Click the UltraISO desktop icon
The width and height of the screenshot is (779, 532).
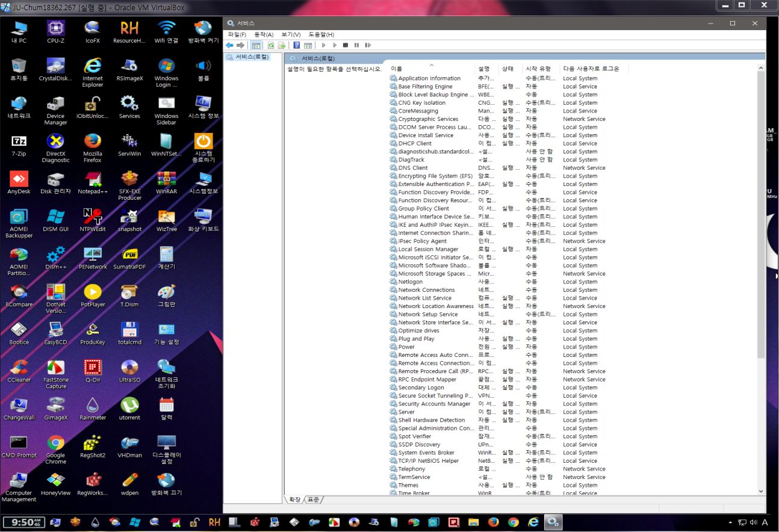129,371
